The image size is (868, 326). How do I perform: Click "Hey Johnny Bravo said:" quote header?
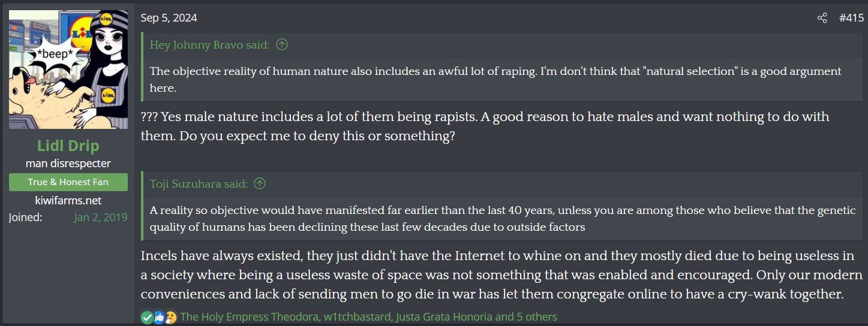tap(210, 44)
